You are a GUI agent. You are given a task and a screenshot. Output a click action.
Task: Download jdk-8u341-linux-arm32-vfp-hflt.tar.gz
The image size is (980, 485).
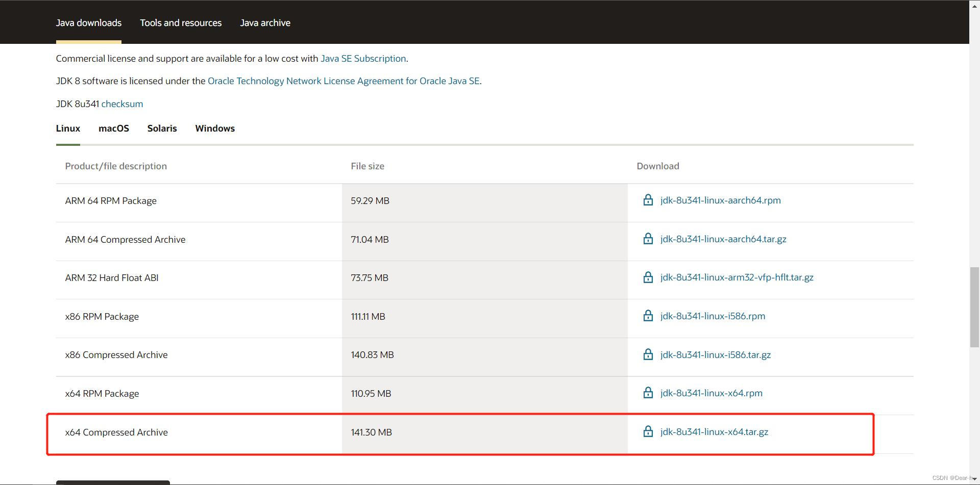pyautogui.click(x=737, y=277)
